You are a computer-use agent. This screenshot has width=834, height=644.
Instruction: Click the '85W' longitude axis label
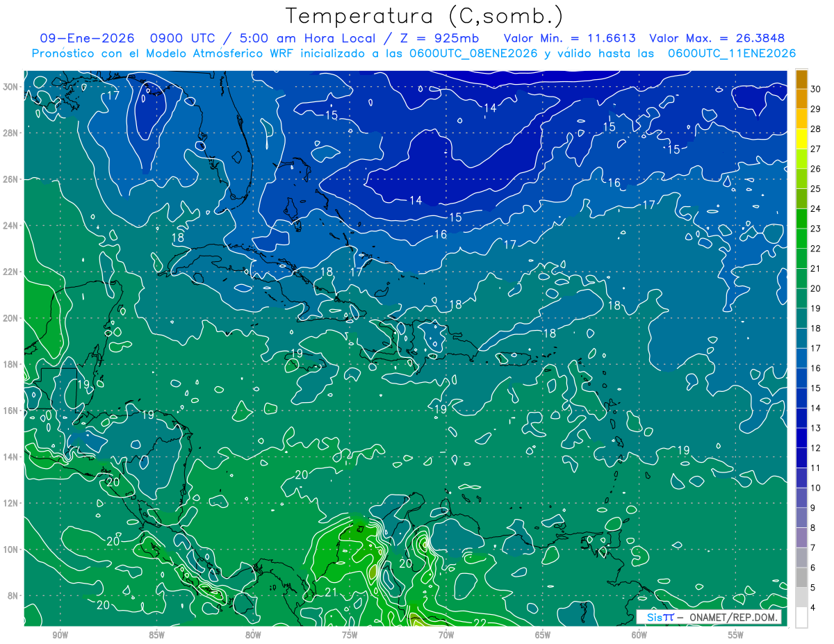click(156, 635)
